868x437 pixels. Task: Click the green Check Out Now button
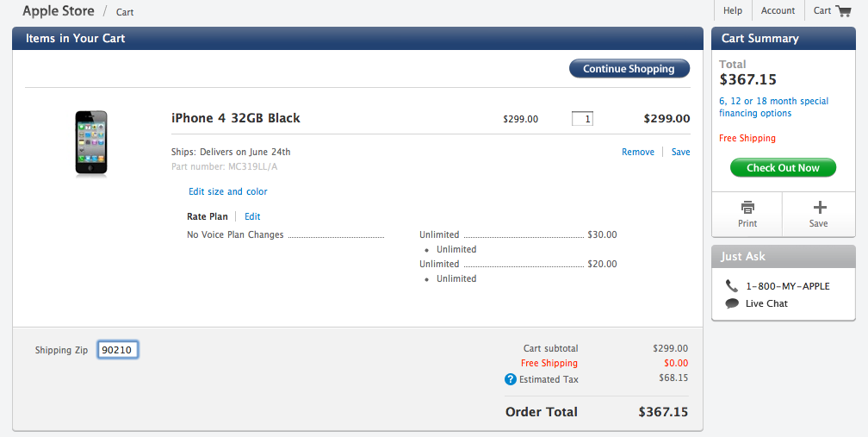(783, 168)
